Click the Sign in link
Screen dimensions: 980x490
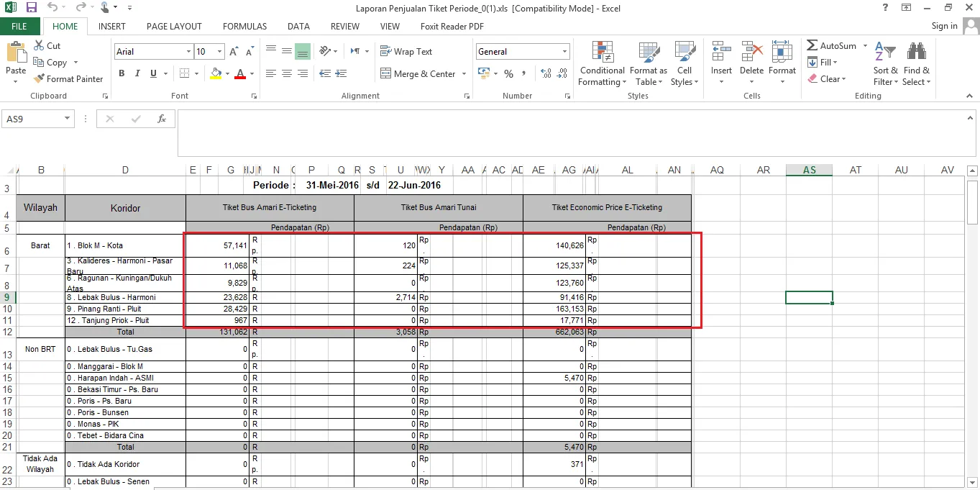[x=944, y=26]
